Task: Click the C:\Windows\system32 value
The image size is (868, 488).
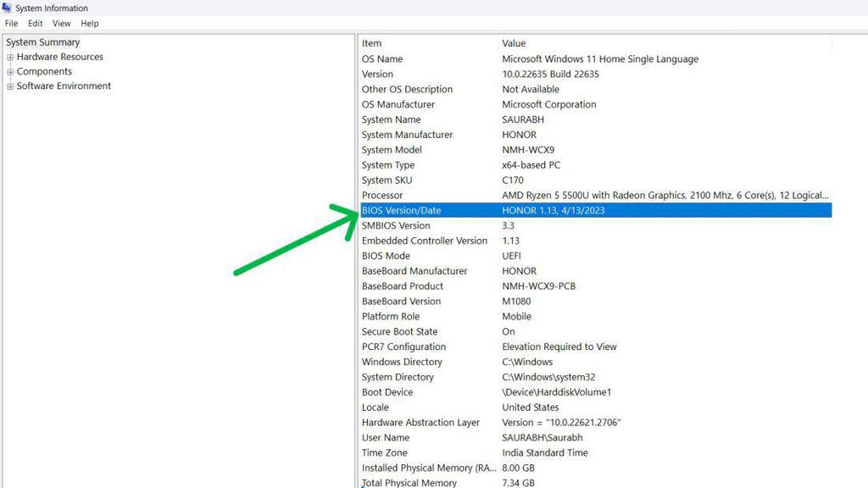Action: 548,377
